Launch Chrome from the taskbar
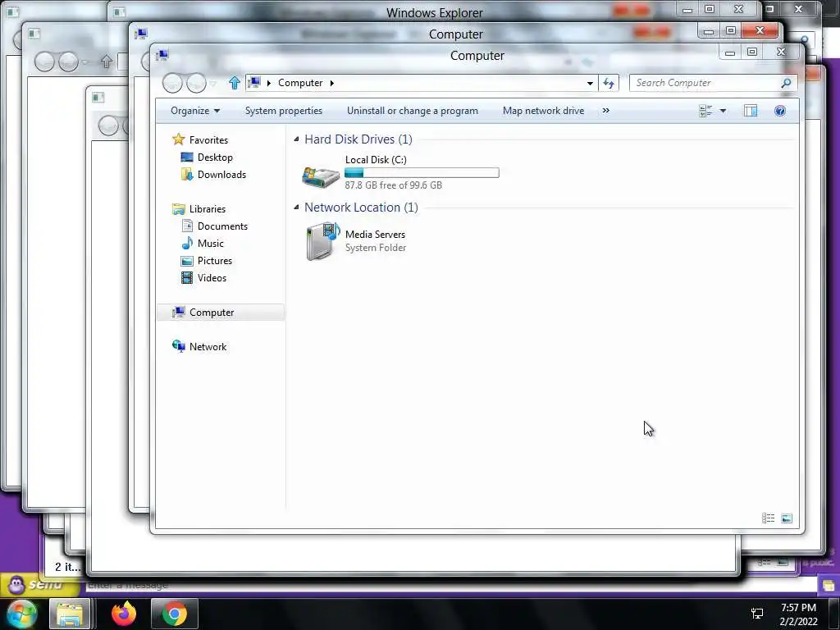Image resolution: width=840 pixels, height=630 pixels. coord(175,614)
